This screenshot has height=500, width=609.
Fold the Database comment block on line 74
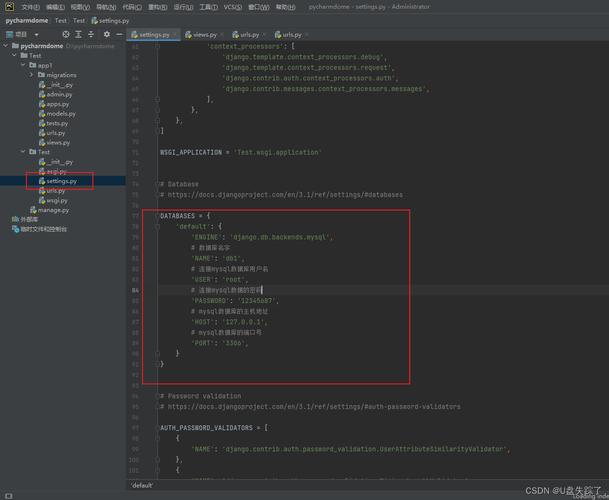(x=157, y=184)
